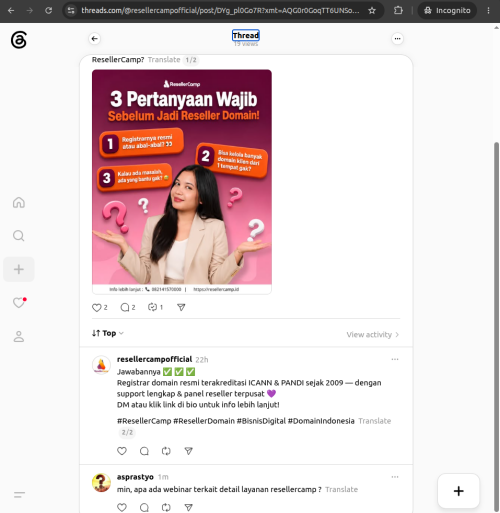Share the resellercampofficial reply
500x513 pixels.
click(188, 451)
